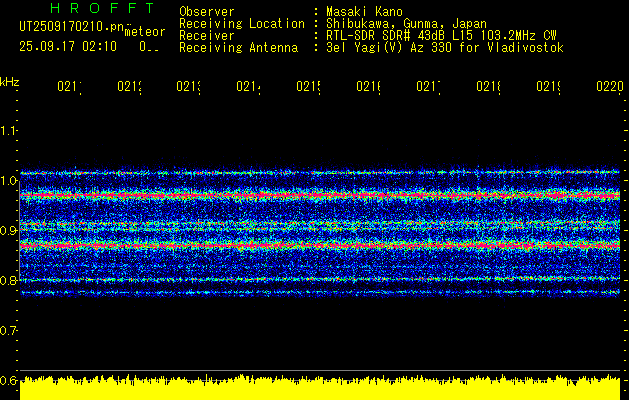629x400 pixels.
Task: Click the 0.6 frequency axis label
Action: (9, 380)
